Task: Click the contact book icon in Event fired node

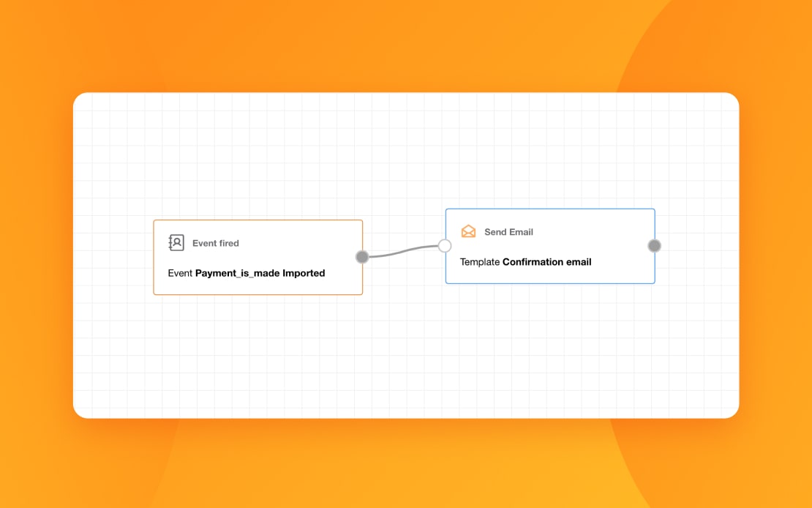Action: point(176,242)
